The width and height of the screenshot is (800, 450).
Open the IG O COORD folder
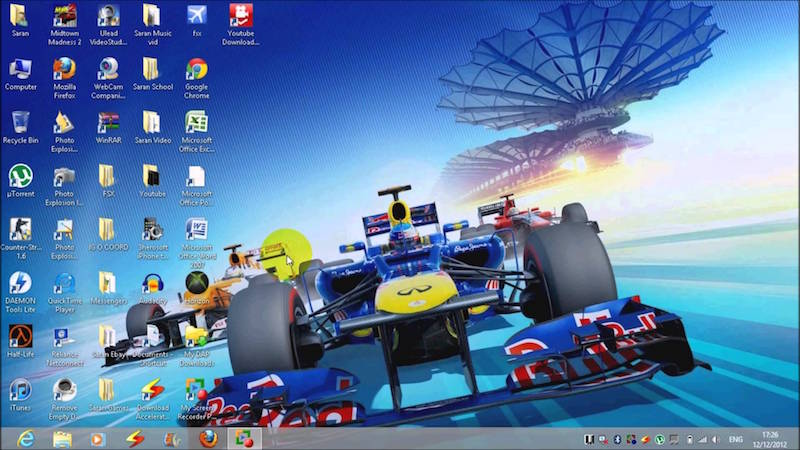pos(108,235)
